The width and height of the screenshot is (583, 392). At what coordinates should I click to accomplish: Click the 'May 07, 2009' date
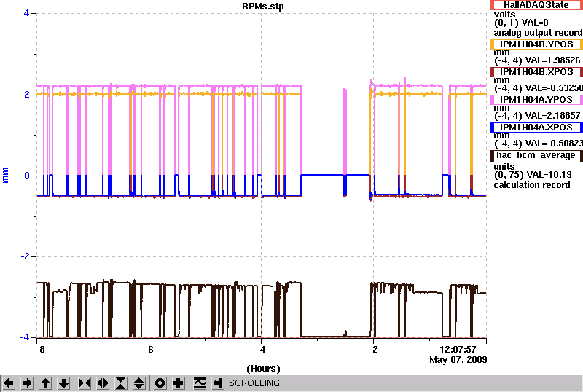coord(458,360)
